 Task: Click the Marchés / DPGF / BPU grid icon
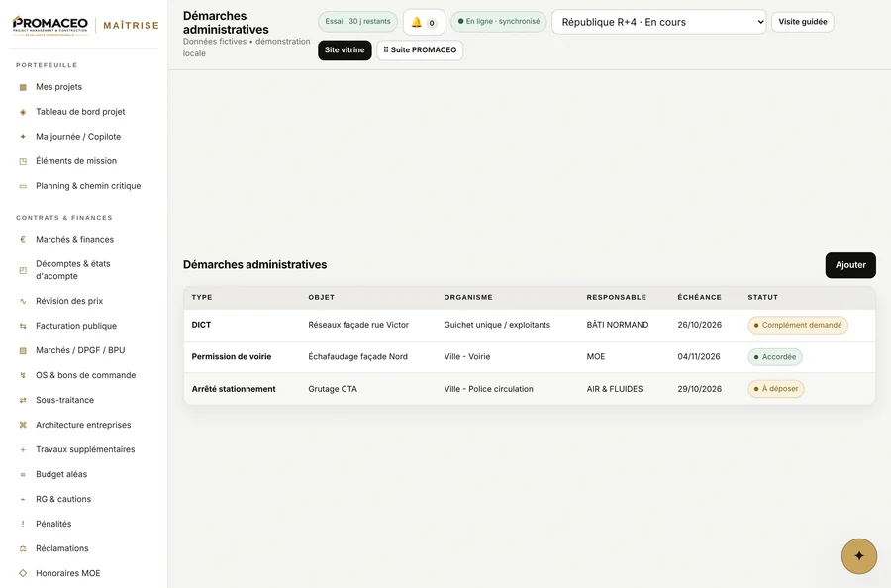23,350
